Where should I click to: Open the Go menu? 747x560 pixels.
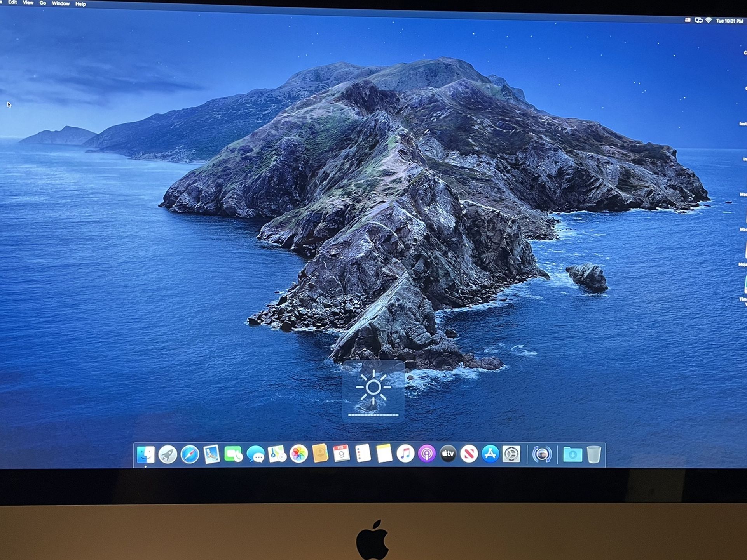(x=43, y=3)
